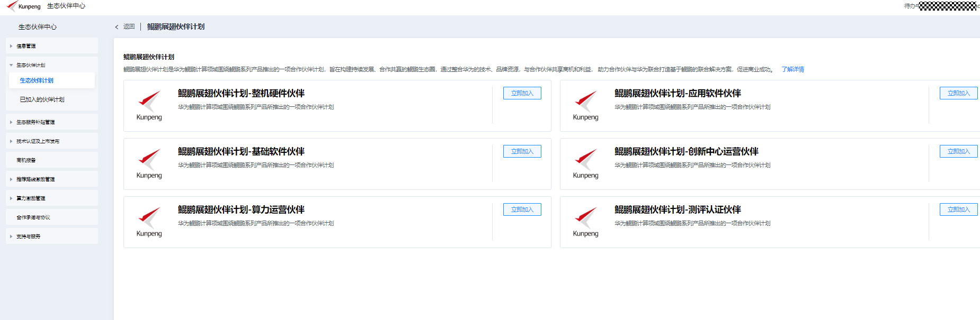Screen dimensions: 980x320
Task: Expand the 生态服务补贴管理 sidebar group
Action: coord(52,122)
